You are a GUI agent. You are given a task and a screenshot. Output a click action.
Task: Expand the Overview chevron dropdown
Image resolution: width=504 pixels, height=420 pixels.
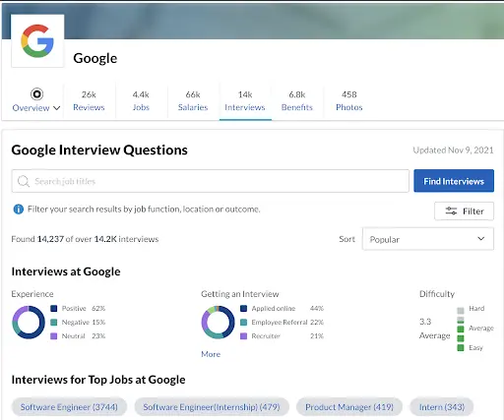pos(56,108)
